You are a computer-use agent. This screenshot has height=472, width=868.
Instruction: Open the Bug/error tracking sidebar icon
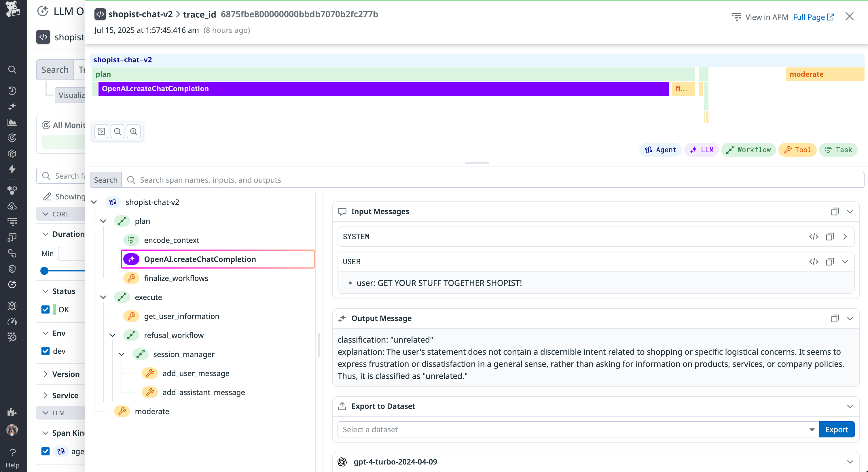12,305
